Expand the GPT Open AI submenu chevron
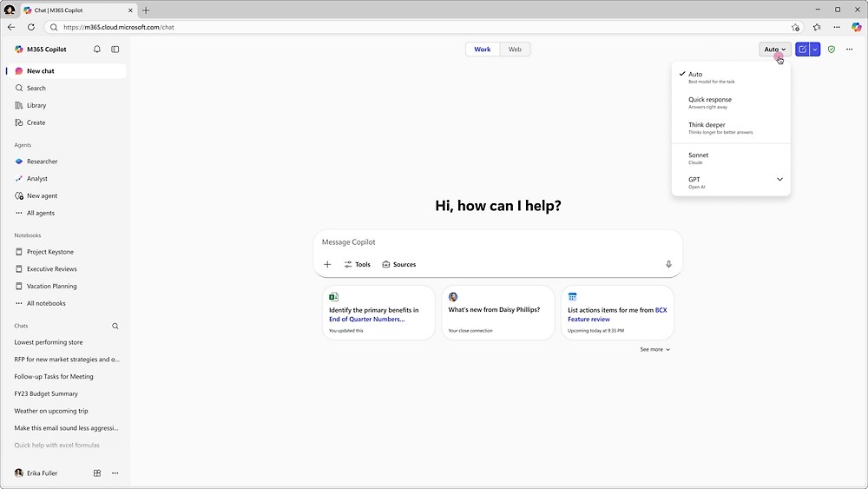868x489 pixels. tap(779, 180)
